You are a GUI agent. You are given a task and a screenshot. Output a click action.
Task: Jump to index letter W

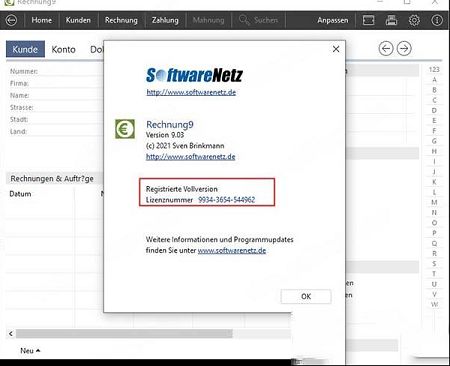pyautogui.click(x=434, y=304)
